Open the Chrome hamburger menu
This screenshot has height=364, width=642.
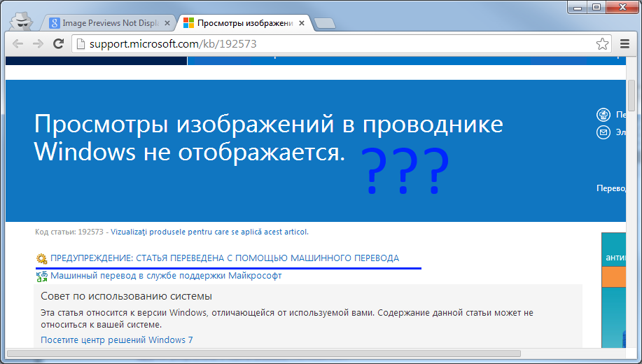624,44
